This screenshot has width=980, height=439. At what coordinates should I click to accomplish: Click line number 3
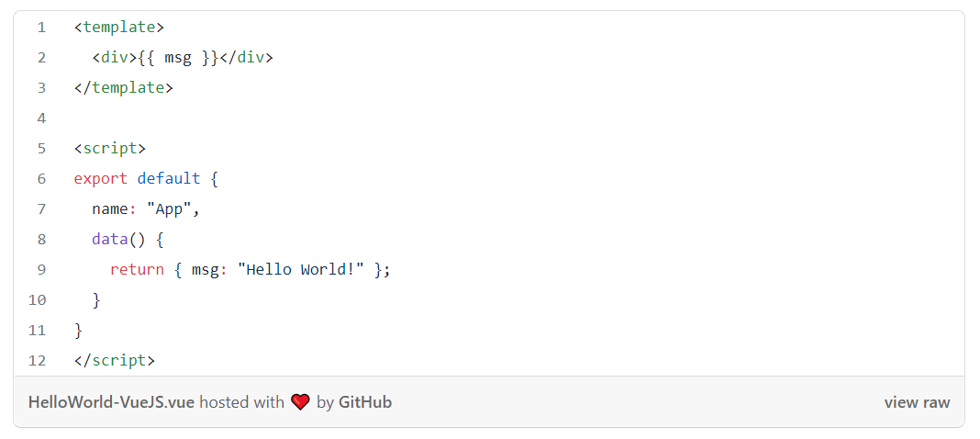click(41, 88)
